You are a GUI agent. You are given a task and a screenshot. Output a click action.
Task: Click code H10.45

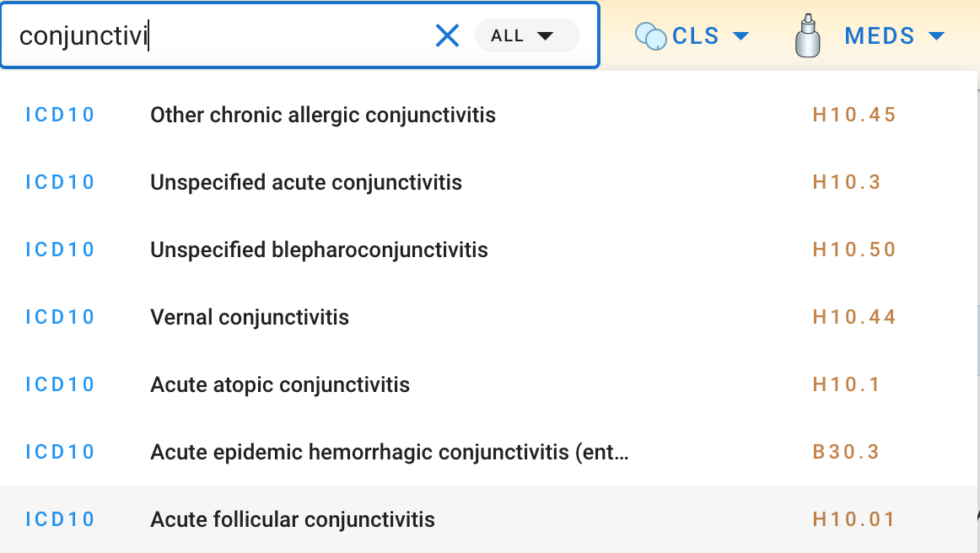click(x=854, y=115)
